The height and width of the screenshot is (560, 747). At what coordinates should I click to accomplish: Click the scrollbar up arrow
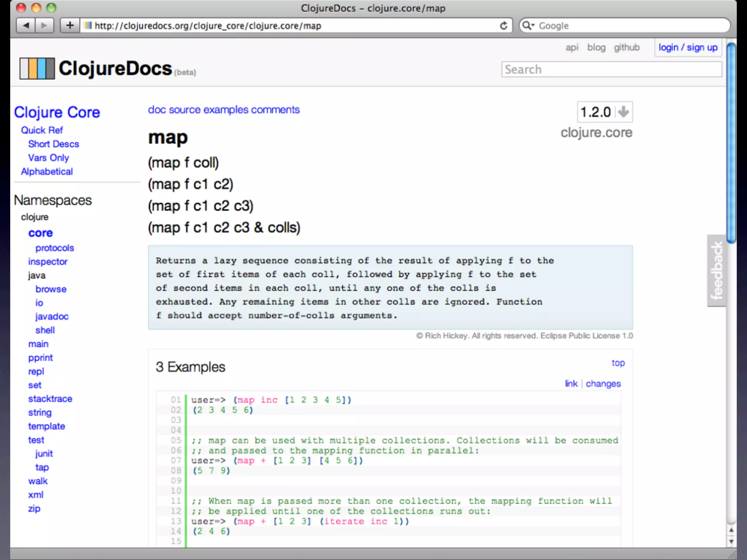[x=731, y=530]
